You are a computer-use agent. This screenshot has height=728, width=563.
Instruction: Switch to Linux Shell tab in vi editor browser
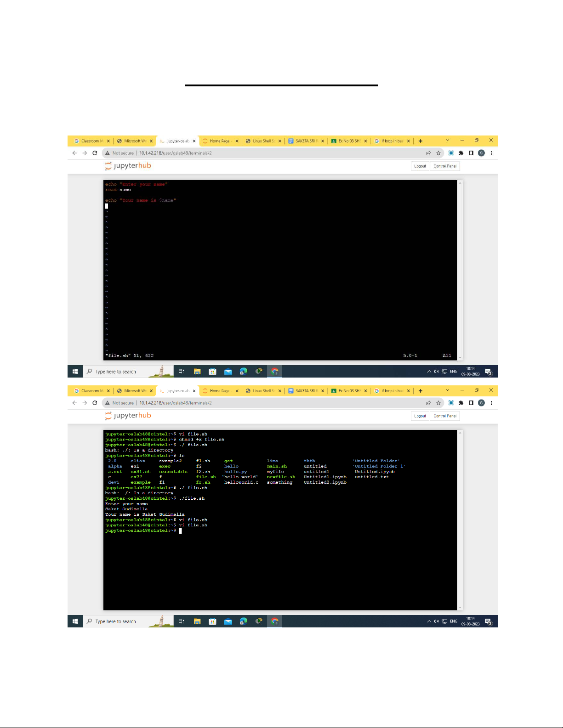coord(263,141)
